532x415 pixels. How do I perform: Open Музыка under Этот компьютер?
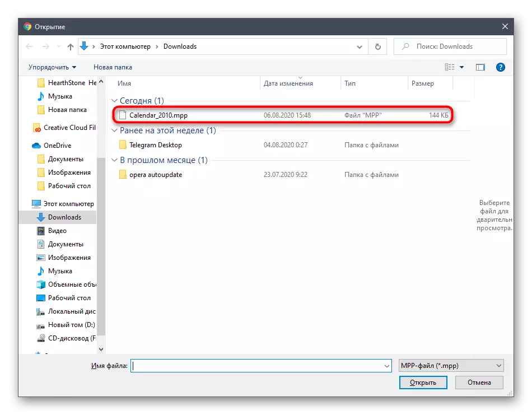[55, 271]
